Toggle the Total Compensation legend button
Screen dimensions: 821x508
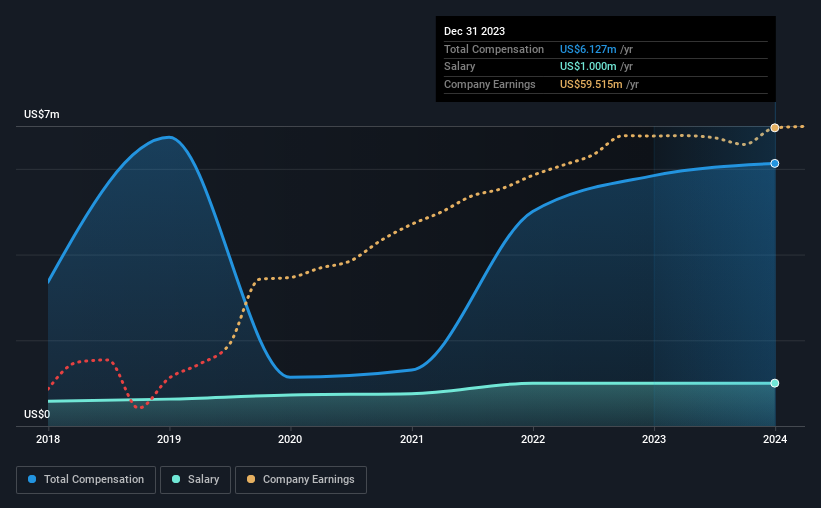pyautogui.click(x=86, y=480)
